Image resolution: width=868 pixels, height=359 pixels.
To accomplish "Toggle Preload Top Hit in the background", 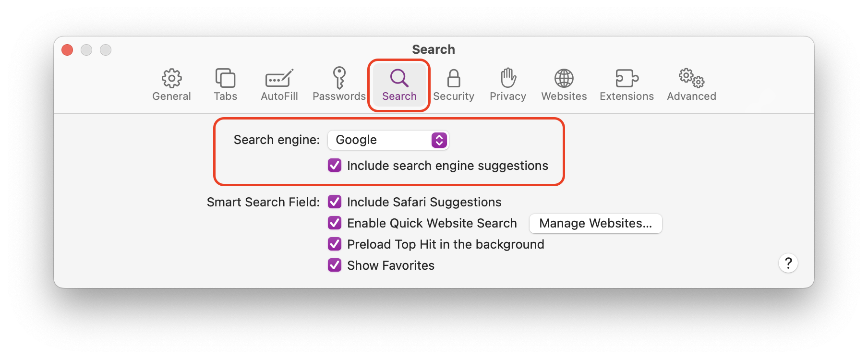I will [335, 244].
